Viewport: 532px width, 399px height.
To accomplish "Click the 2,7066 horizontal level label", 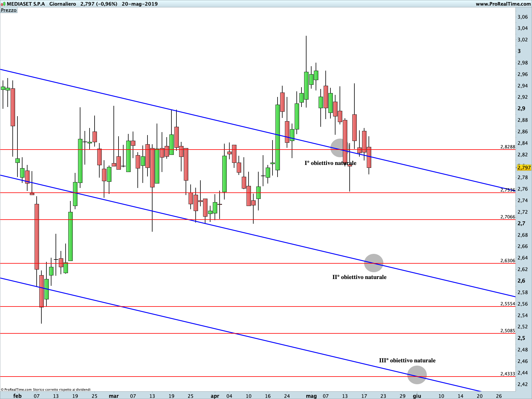I will click(507, 217).
